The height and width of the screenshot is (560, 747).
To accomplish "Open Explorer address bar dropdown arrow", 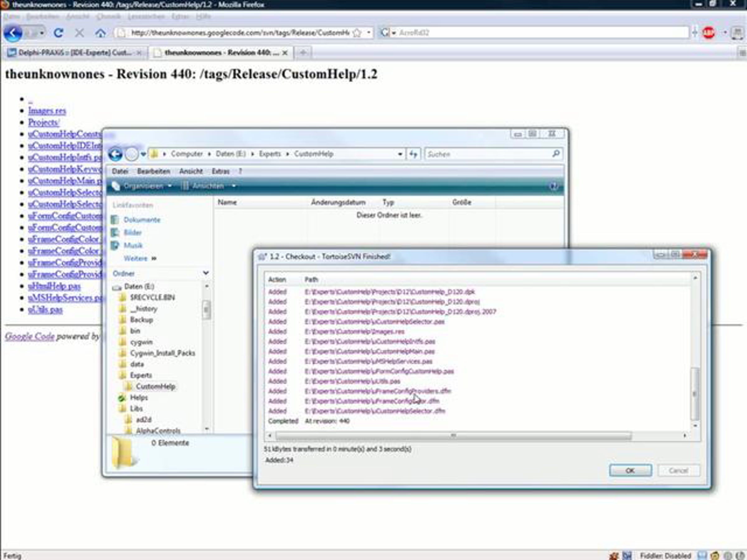I will [x=400, y=154].
